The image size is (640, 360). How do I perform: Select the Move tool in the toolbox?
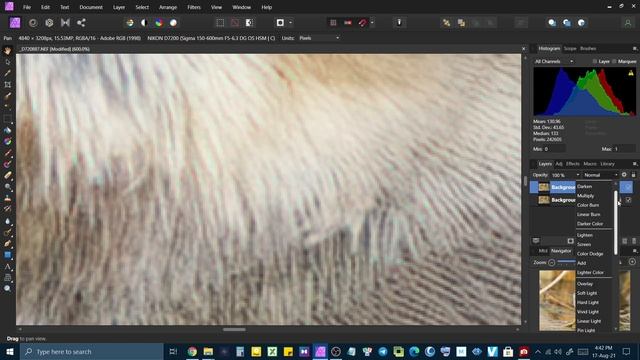(x=7, y=62)
